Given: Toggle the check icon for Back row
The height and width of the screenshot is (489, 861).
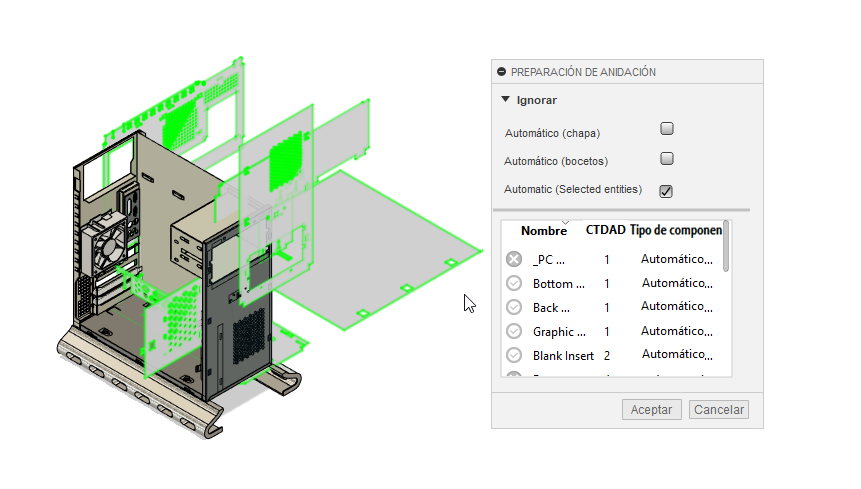Looking at the screenshot, I should [514, 307].
